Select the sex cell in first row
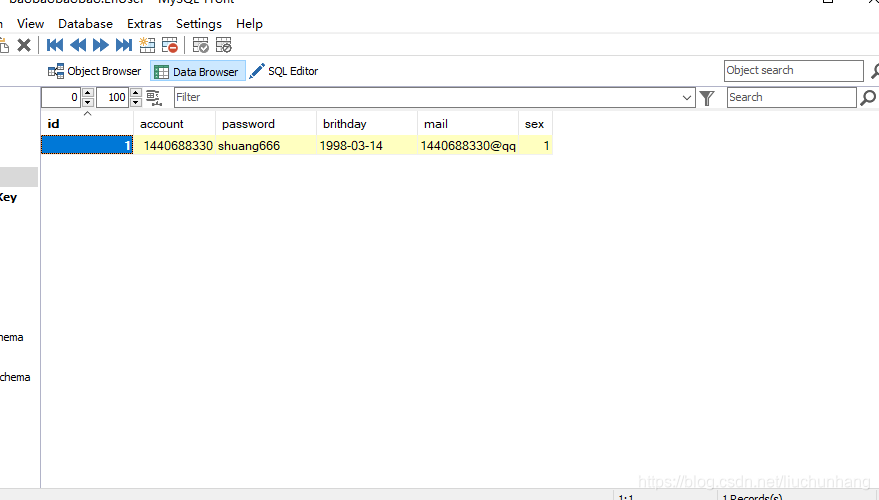 [x=535, y=145]
